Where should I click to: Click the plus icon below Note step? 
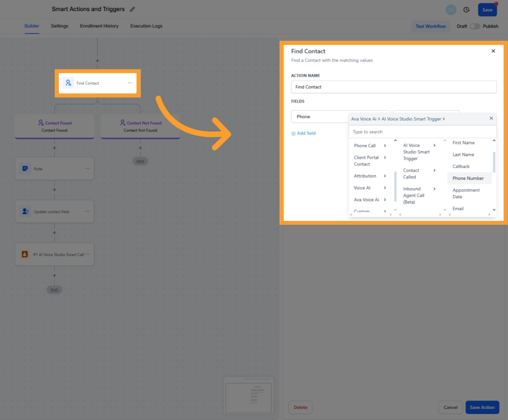tap(54, 190)
